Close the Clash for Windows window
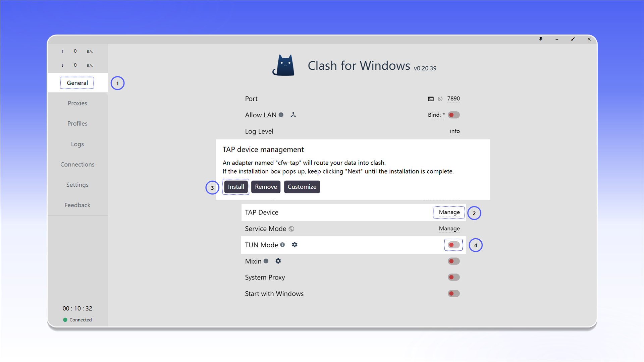 tap(589, 39)
